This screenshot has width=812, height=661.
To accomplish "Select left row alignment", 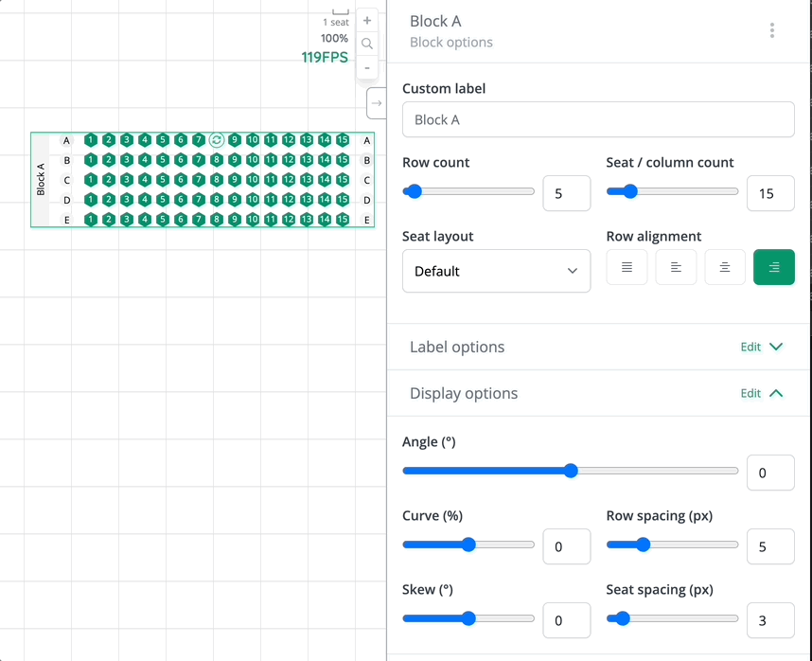I will click(676, 267).
